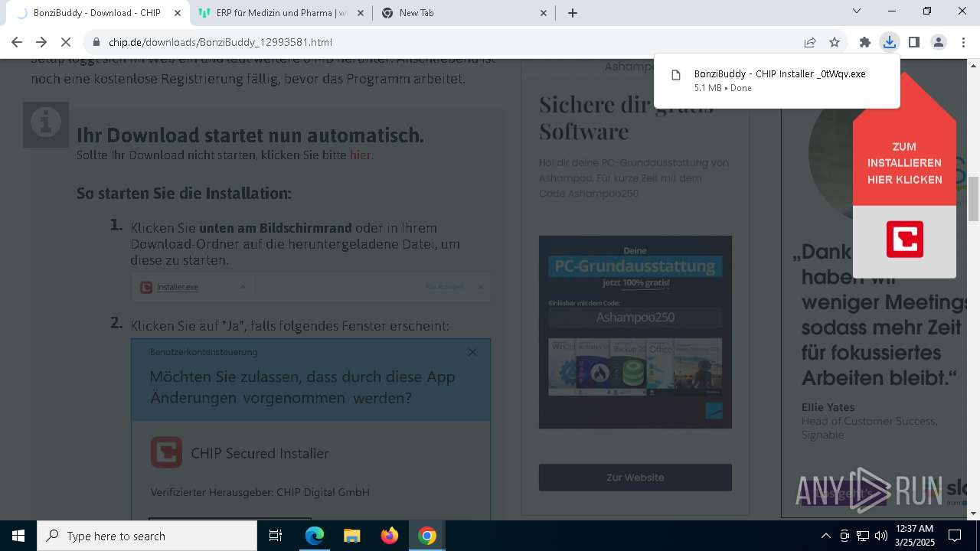Open the Extensions puzzle icon
This screenshot has height=551, width=980.
pyautogui.click(x=865, y=42)
